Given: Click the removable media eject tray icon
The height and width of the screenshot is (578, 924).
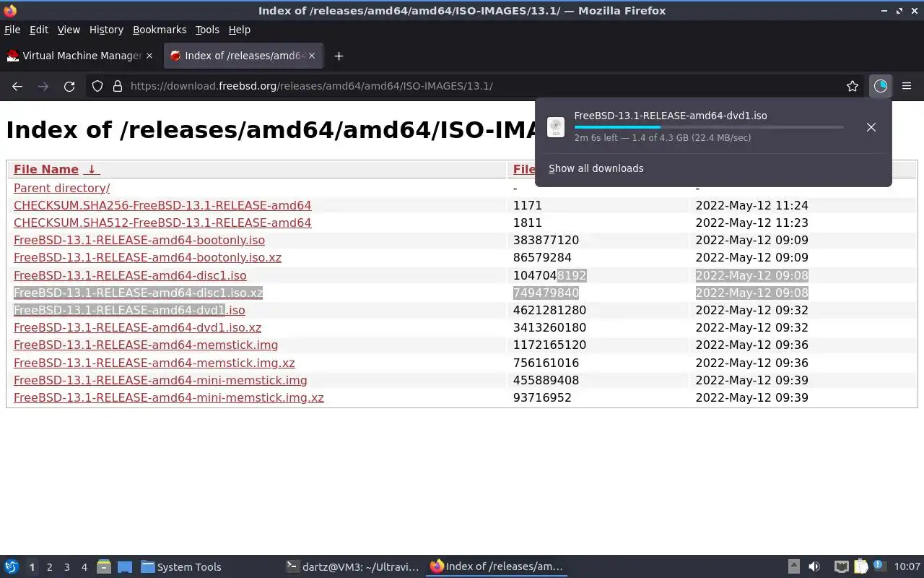Looking at the screenshot, I should (793, 567).
